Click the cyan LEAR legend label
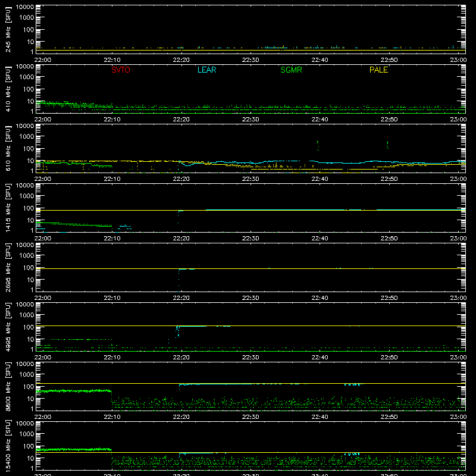476x476 pixels. [x=206, y=70]
